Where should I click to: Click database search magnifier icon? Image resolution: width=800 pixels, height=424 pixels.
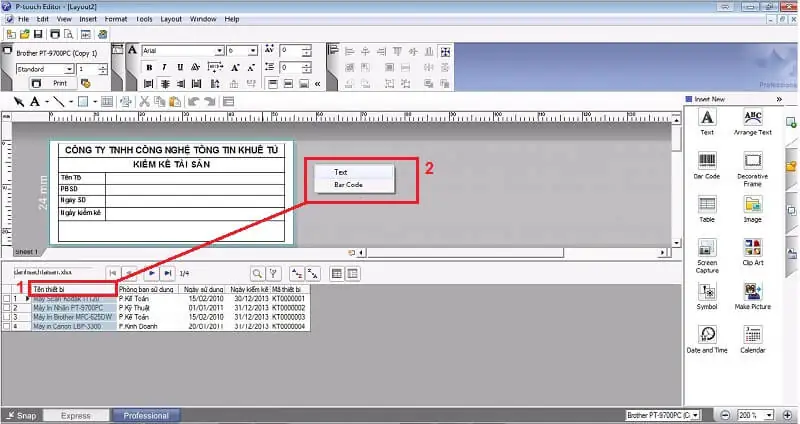(x=257, y=273)
